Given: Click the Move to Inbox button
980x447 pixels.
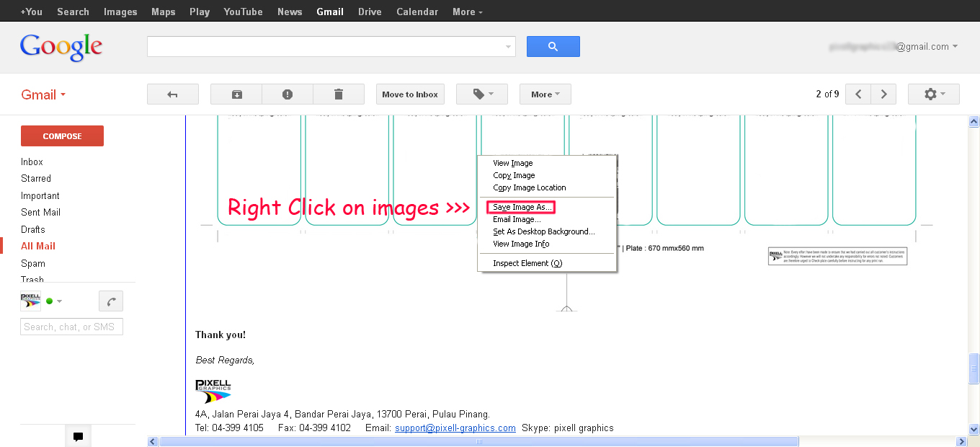Looking at the screenshot, I should point(410,94).
